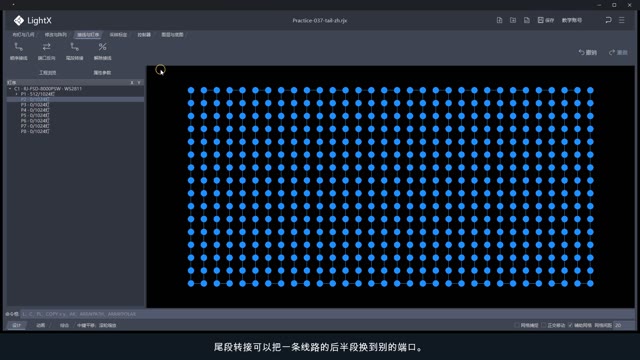This screenshot has width=640, height=360.
Task: Select port row P1 - 512/1024
Action: (76, 94)
